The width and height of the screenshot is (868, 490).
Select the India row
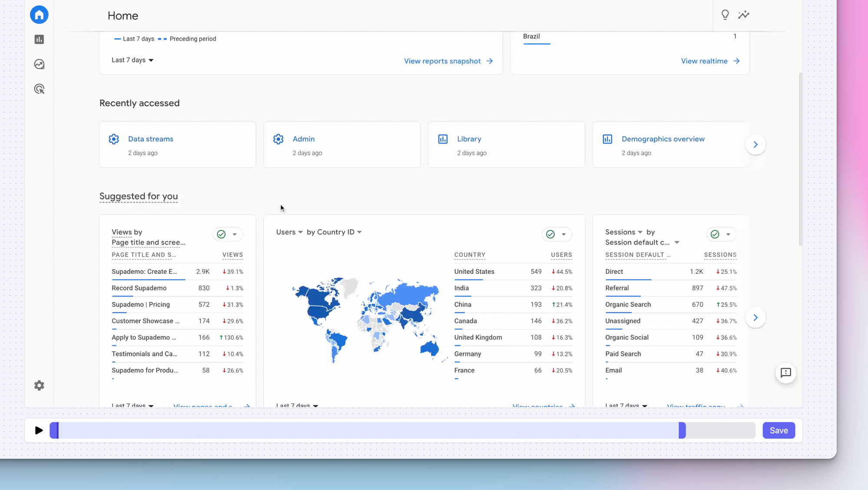[513, 288]
